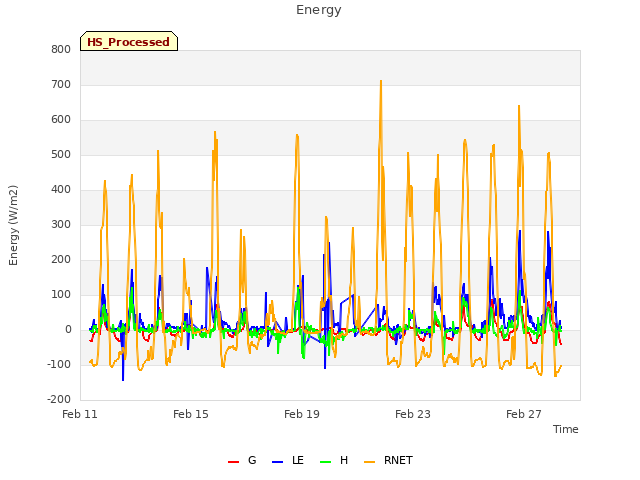Click the highest RNET peak above 700
Screen dimensions: 640x480
point(381,81)
